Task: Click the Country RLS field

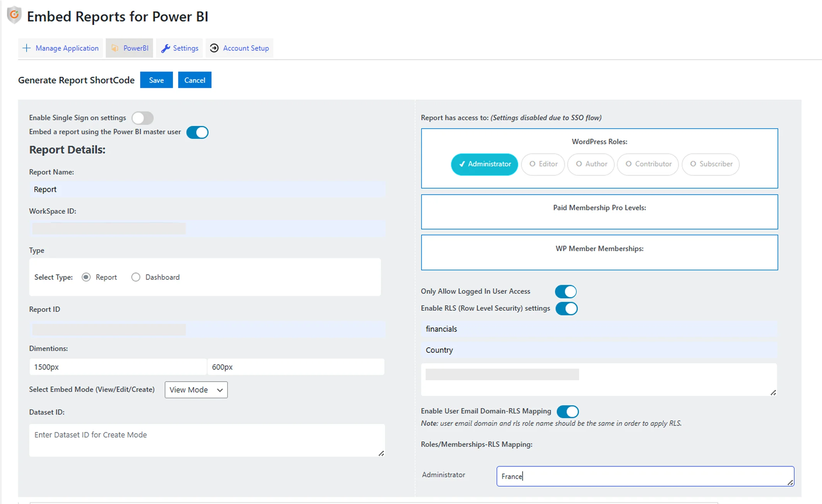Action: [x=599, y=350]
